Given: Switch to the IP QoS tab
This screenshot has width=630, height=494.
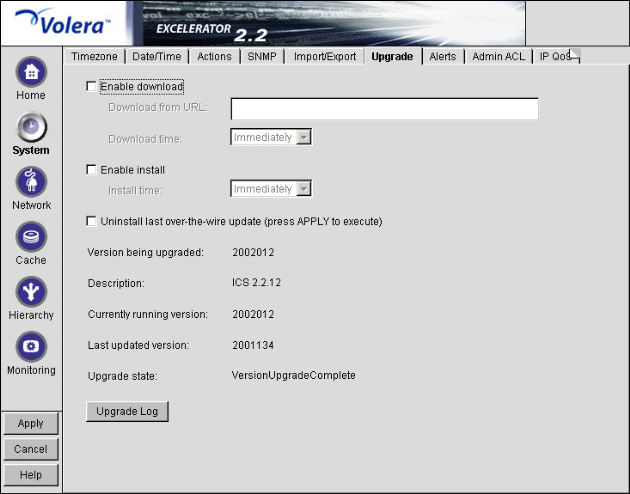Looking at the screenshot, I should click(x=554, y=56).
